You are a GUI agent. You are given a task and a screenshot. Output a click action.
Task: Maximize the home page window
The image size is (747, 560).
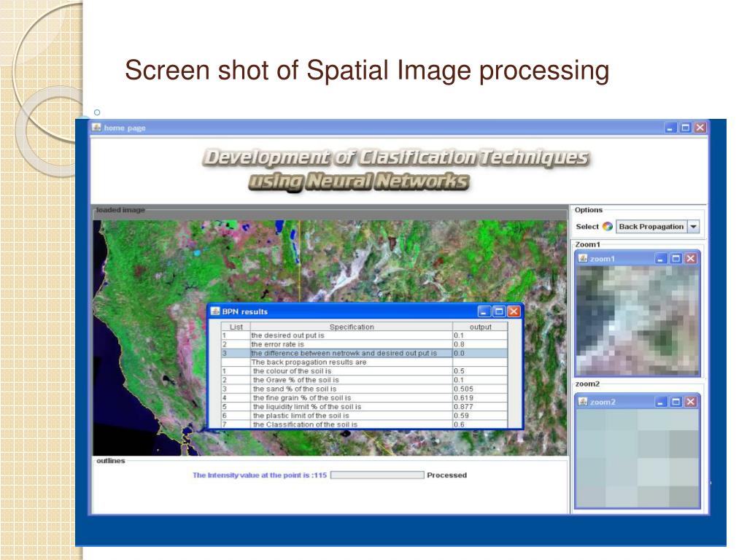(x=686, y=128)
